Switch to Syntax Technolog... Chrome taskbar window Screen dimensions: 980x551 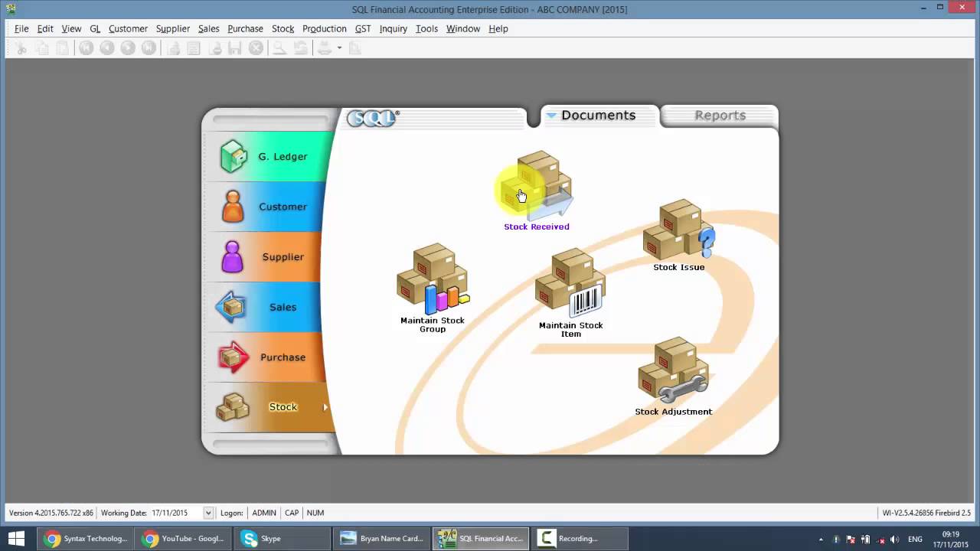click(x=86, y=539)
